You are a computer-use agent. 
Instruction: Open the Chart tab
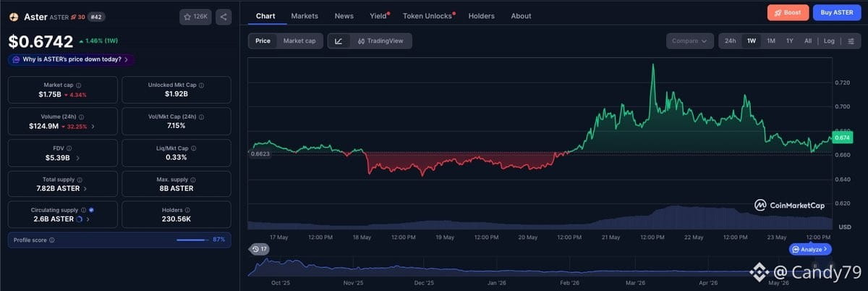[x=265, y=16]
